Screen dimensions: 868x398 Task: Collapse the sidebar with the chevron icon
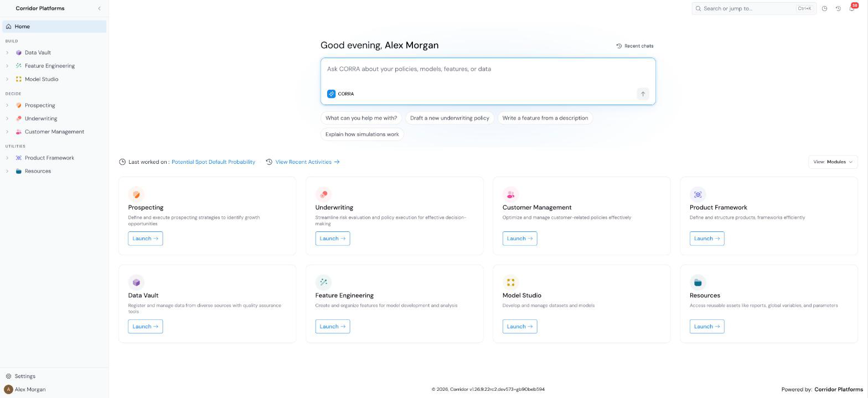(x=99, y=8)
